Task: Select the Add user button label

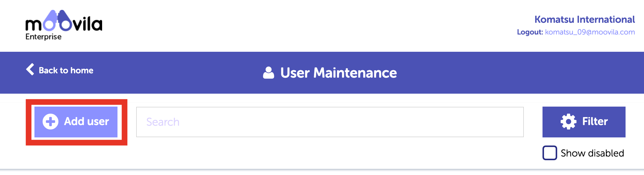Action: 86,122
